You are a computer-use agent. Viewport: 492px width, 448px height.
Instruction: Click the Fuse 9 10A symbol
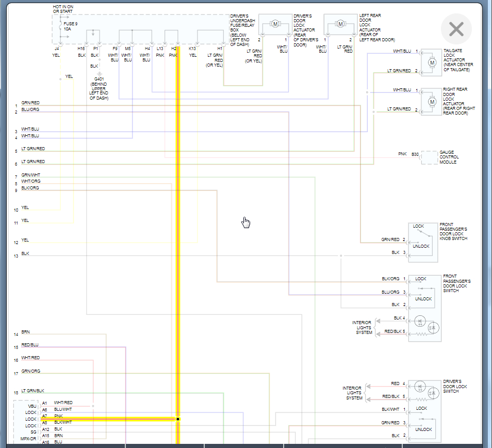[x=60, y=26]
